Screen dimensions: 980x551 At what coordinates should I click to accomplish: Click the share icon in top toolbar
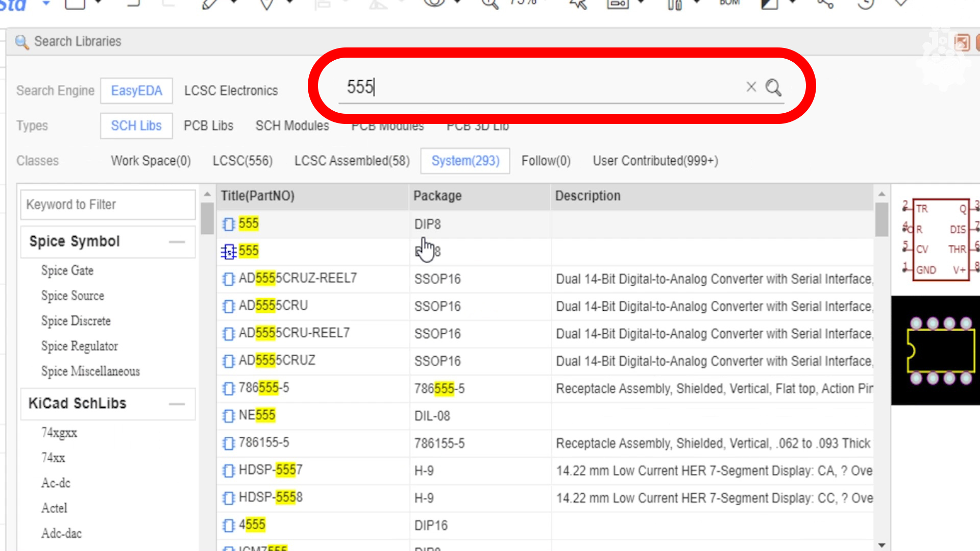click(825, 4)
